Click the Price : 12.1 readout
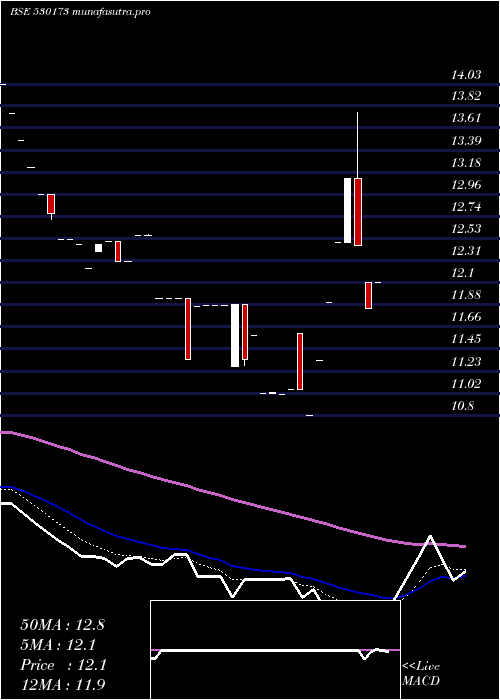This screenshot has height=700, width=500. (x=63, y=665)
